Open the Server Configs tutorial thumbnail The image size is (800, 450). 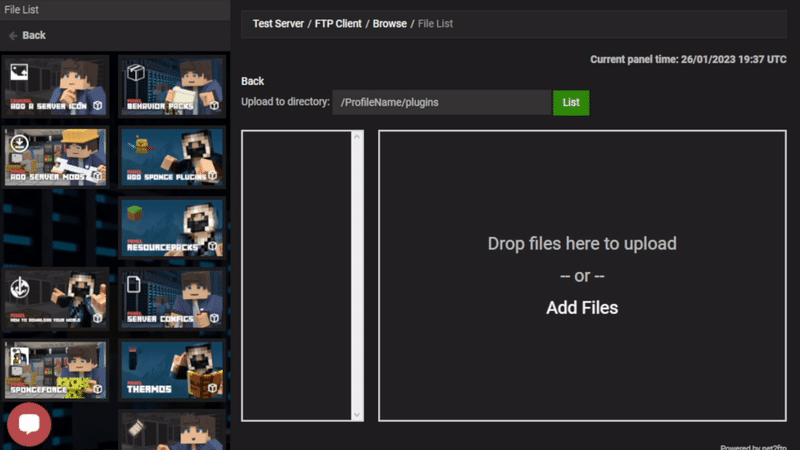(x=172, y=298)
